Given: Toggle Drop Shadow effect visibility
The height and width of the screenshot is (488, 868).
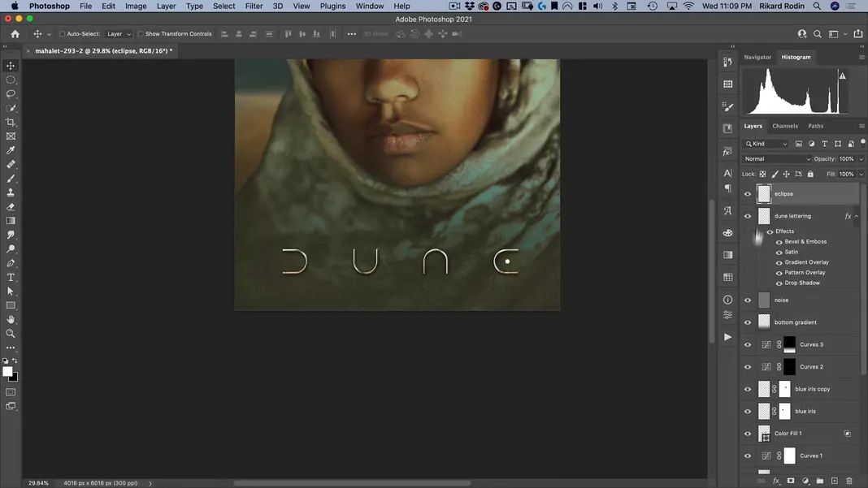Looking at the screenshot, I should (x=779, y=283).
